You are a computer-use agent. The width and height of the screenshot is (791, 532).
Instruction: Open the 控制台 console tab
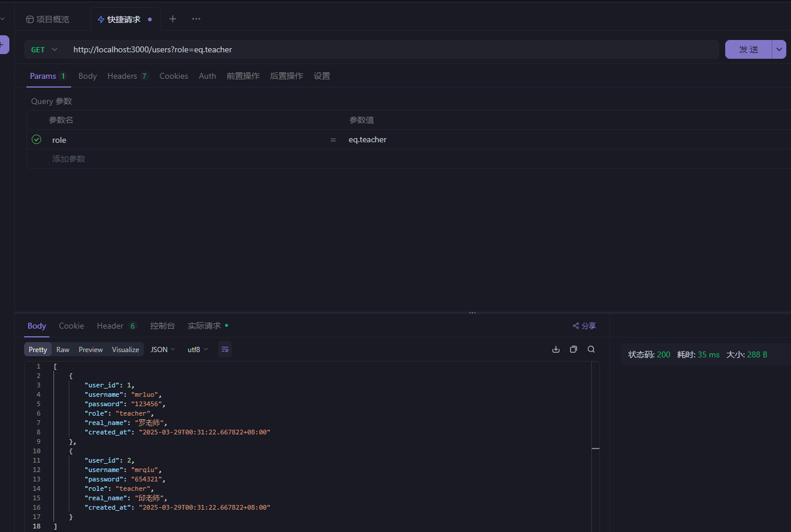[x=162, y=326]
